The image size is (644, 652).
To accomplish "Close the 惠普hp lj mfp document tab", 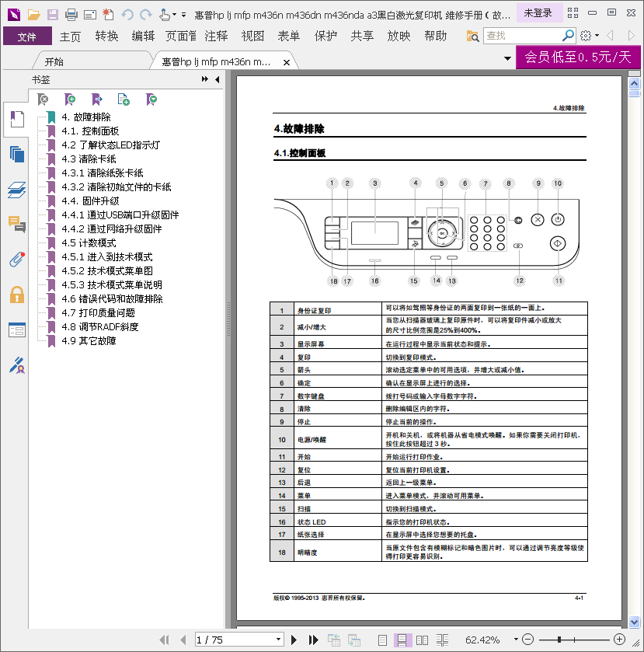I will (287, 62).
